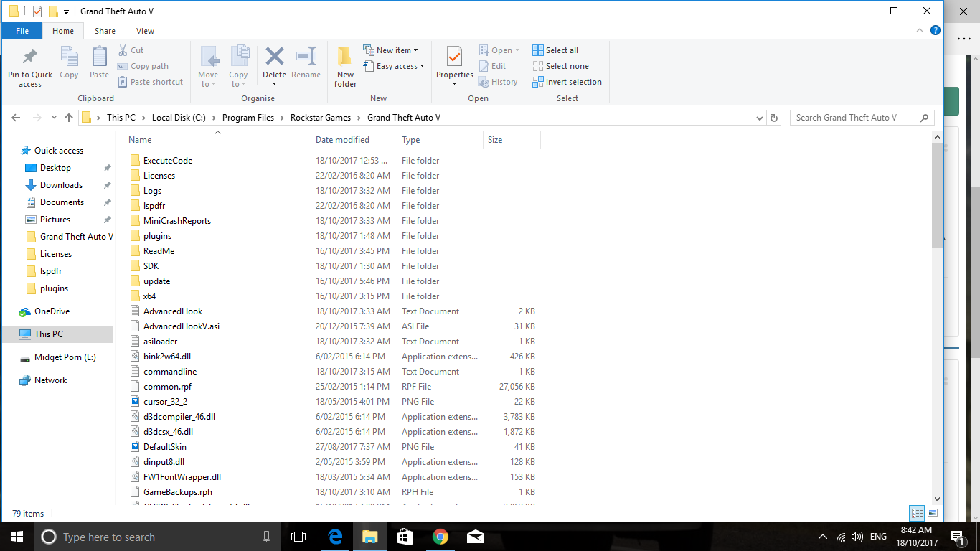
Task: Expand address bar path history dropdown
Action: (x=759, y=118)
